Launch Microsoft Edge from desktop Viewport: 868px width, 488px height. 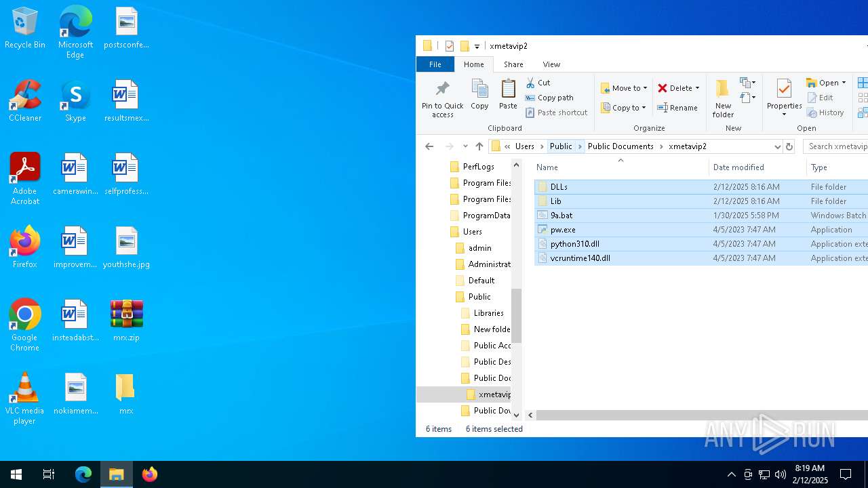point(75,33)
